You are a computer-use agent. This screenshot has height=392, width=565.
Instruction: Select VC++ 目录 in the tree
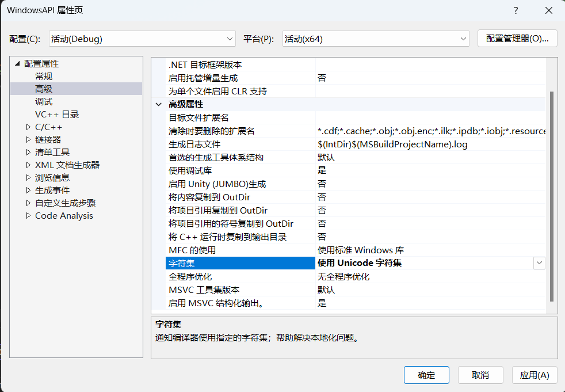(57, 115)
